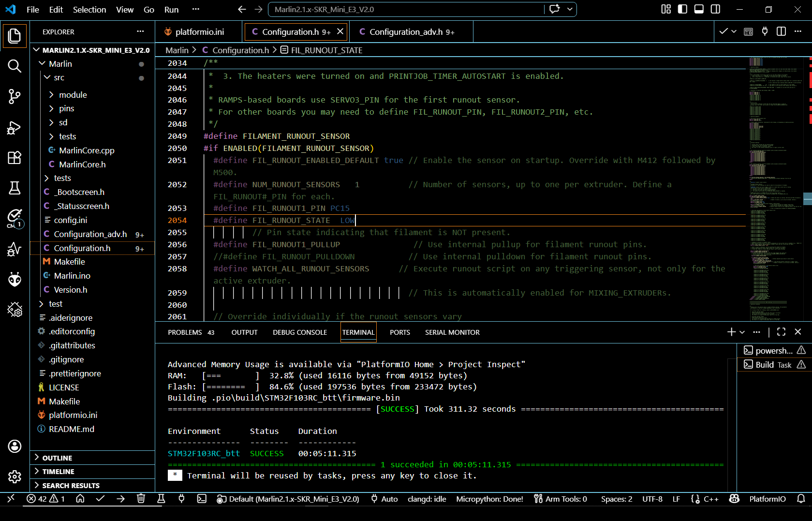Open the PlatformIO alien icon
The image size is (812, 521).
coord(15,279)
